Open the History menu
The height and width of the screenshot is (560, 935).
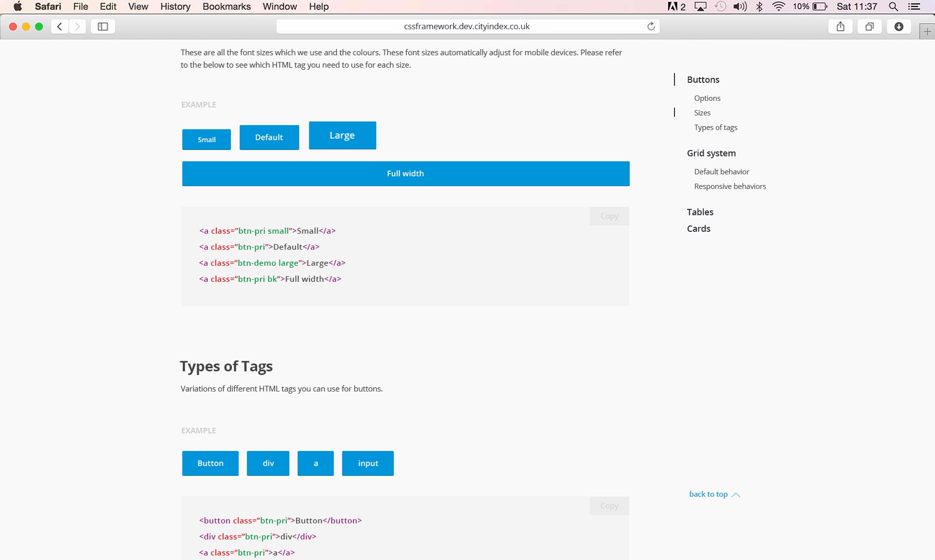(175, 6)
